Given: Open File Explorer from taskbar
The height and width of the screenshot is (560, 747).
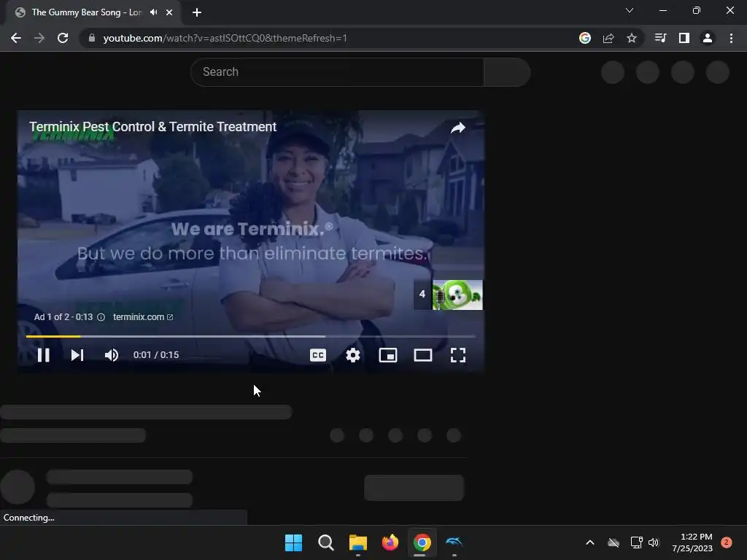Looking at the screenshot, I should pyautogui.click(x=357, y=542).
